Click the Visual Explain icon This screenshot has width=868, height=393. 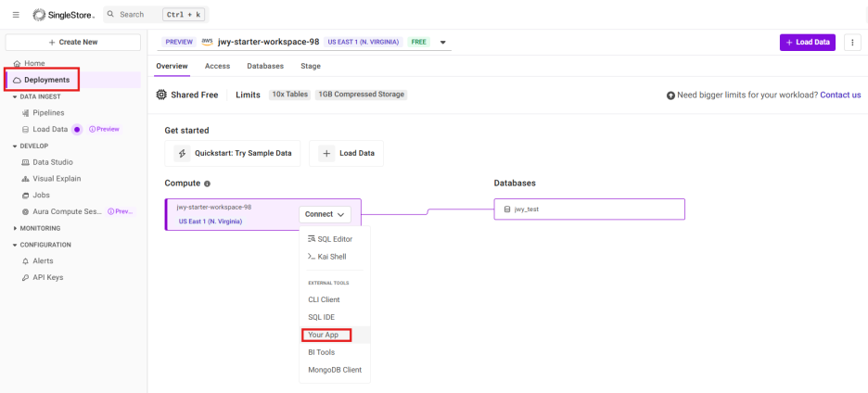point(25,179)
